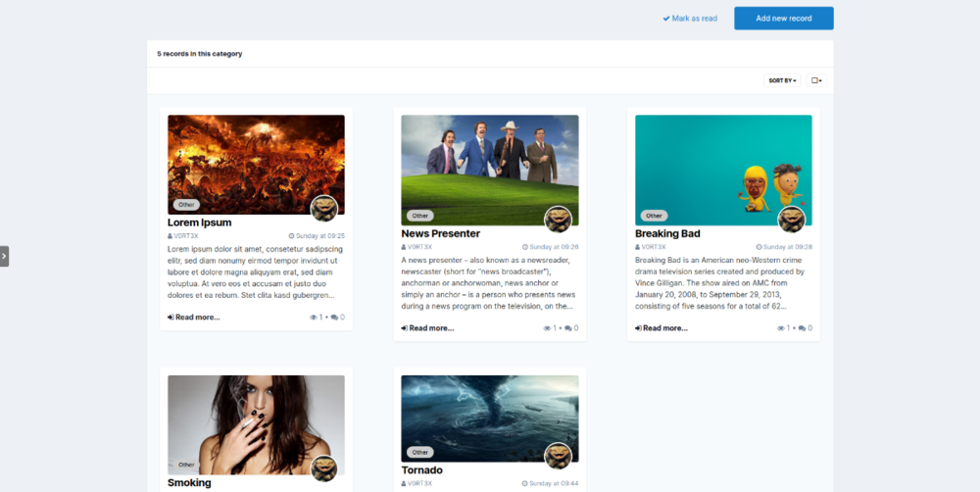Open the Tornado title link
980x492 pixels.
tap(421, 470)
